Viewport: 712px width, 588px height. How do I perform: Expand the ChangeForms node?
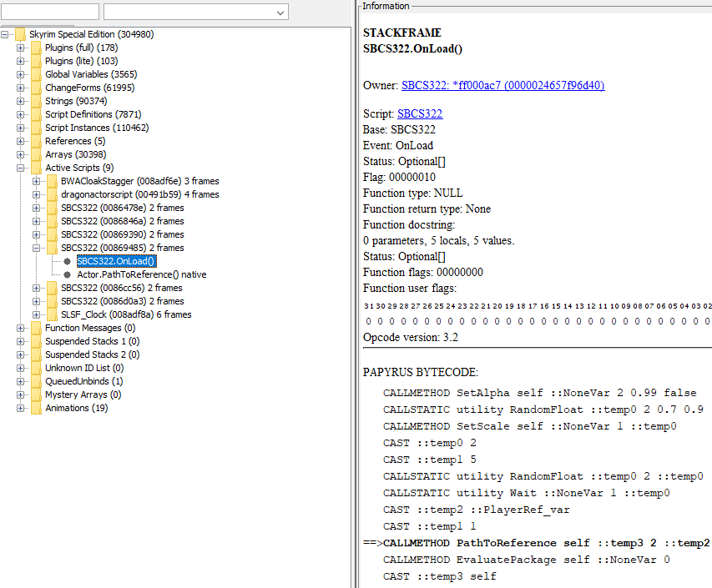click(20, 88)
